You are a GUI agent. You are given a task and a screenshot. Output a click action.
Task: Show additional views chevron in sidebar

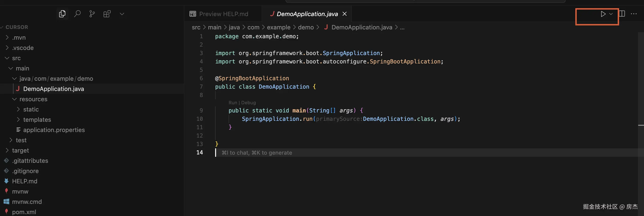122,14
